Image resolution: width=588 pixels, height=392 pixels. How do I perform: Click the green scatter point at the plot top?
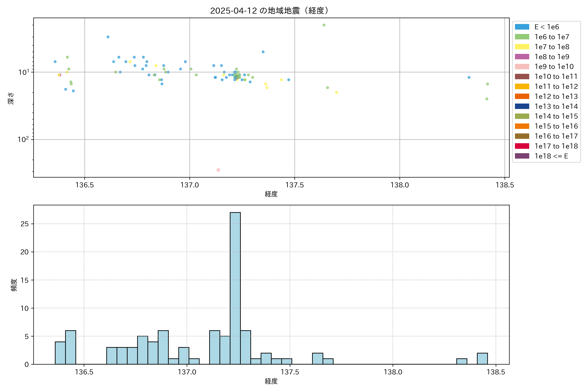pyautogui.click(x=324, y=25)
